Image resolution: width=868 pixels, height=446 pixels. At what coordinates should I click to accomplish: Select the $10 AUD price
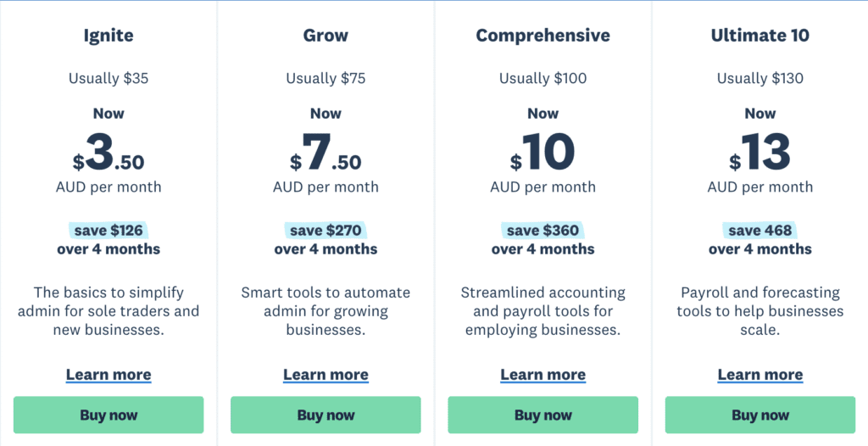(x=542, y=153)
